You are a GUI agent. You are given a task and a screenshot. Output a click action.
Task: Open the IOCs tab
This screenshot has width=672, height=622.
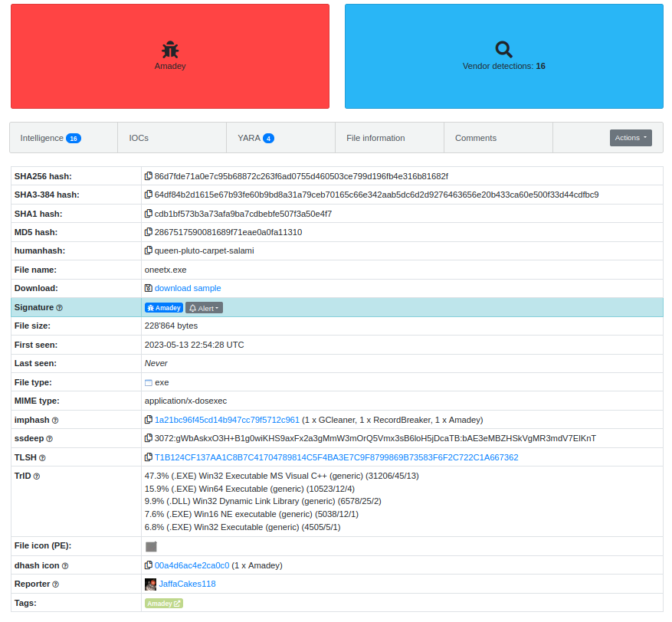pyautogui.click(x=139, y=138)
